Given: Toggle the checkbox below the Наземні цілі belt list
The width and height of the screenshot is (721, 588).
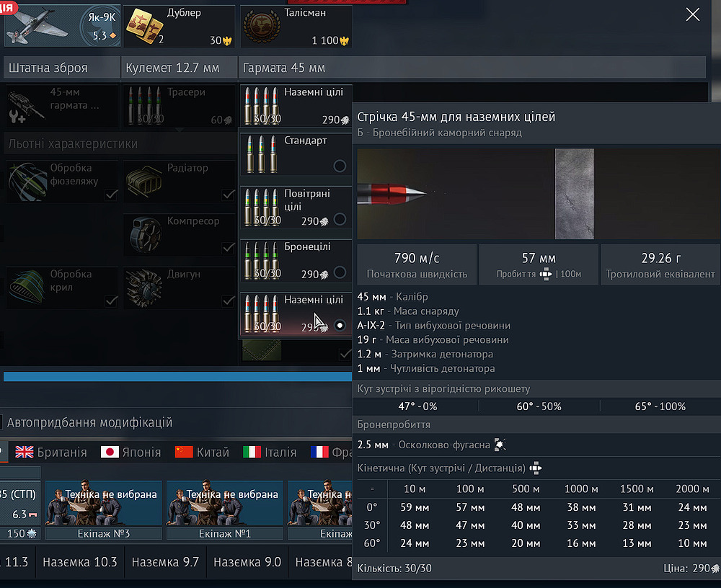Looking at the screenshot, I should coord(345,354).
